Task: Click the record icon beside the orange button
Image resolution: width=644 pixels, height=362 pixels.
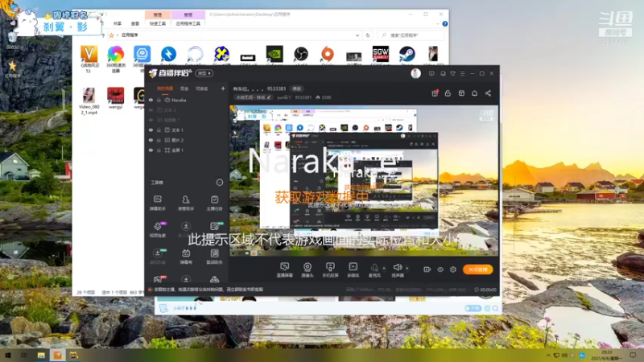Action: [427, 269]
